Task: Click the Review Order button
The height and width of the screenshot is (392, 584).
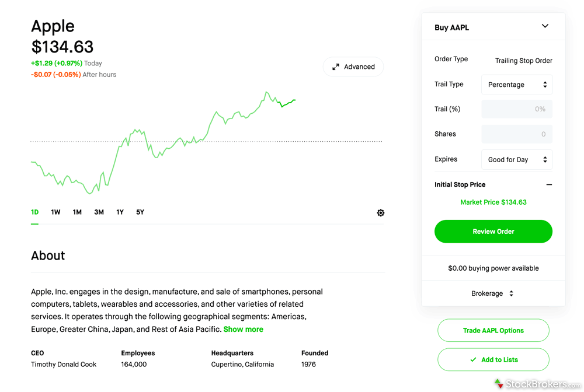Action: [493, 232]
